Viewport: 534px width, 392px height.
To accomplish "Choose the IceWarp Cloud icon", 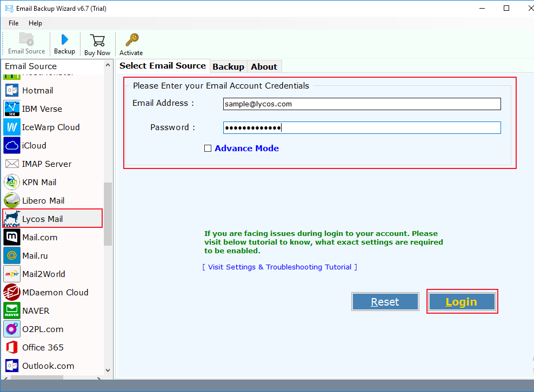I will tap(12, 127).
